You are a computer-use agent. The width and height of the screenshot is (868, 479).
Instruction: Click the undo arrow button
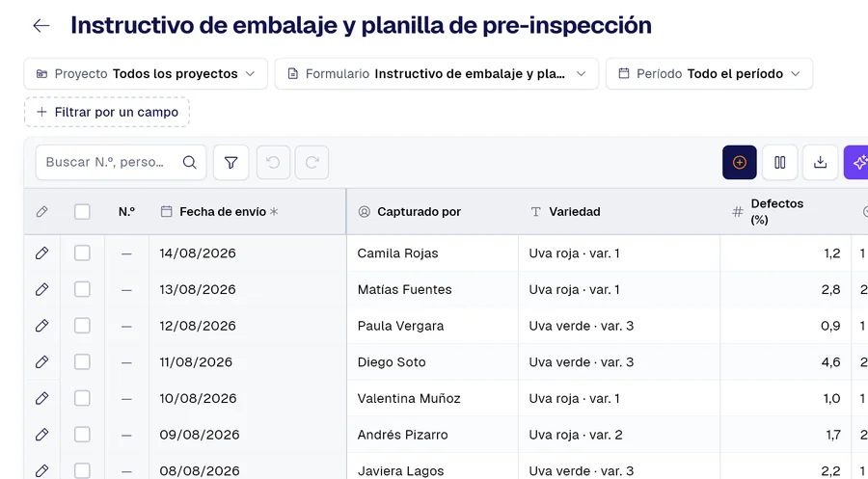273,163
